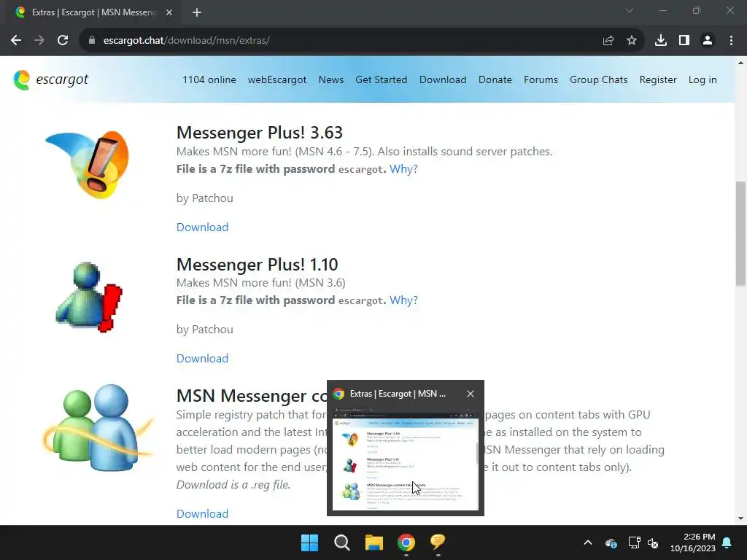The height and width of the screenshot is (560, 747).
Task: Click Download under Messenger Plus! 3.63
Action: click(203, 227)
